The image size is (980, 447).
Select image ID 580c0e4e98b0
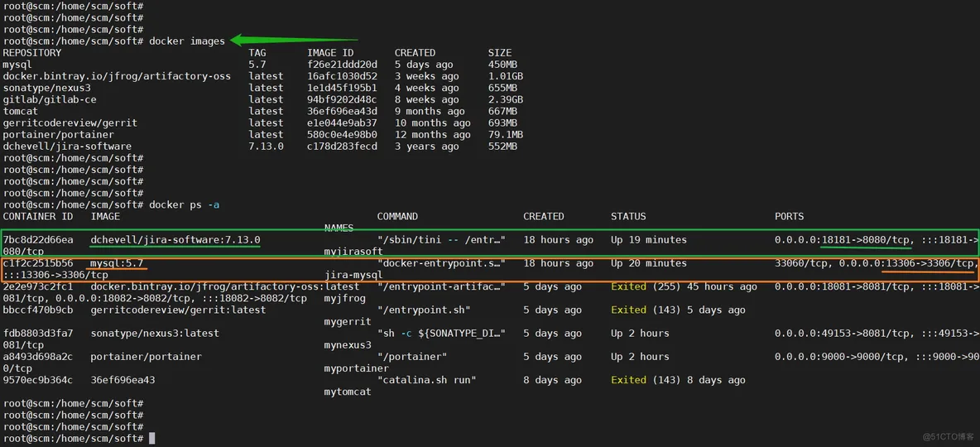tap(342, 134)
